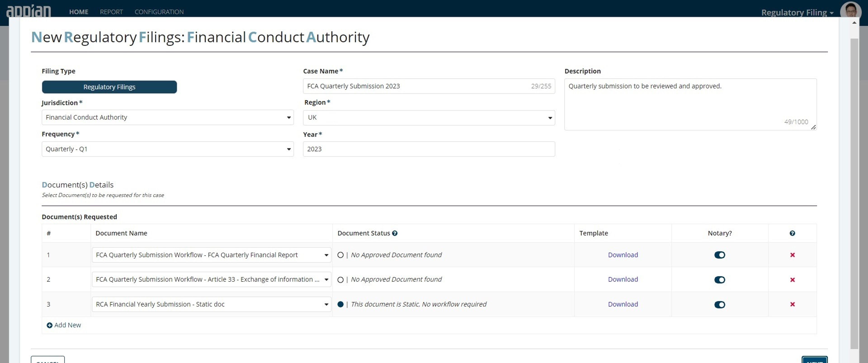Click the 'Document Name' column header
Screen dimensions: 868x363
pos(121,233)
